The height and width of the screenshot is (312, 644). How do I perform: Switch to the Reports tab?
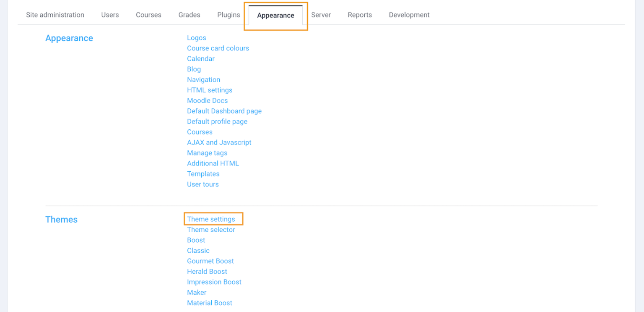click(359, 15)
